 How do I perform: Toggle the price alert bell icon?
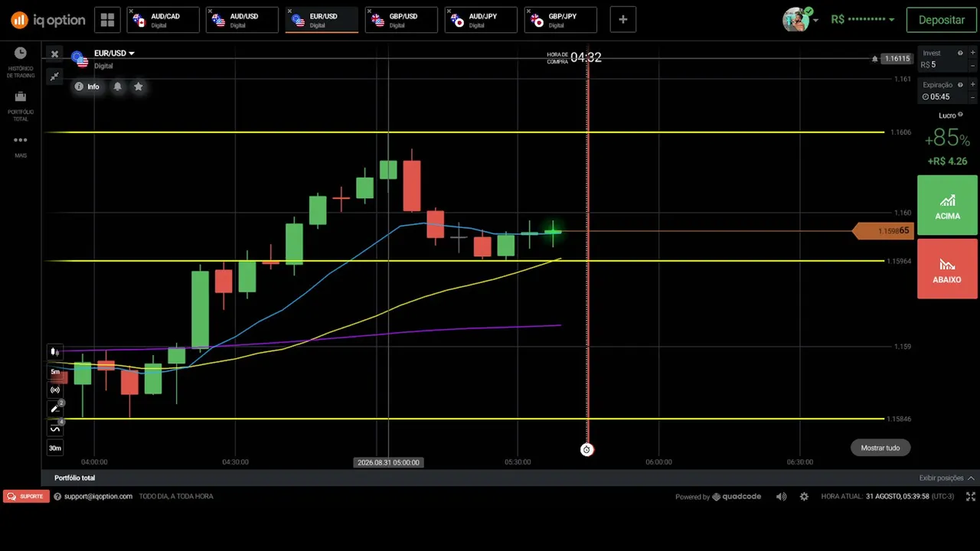pyautogui.click(x=118, y=86)
